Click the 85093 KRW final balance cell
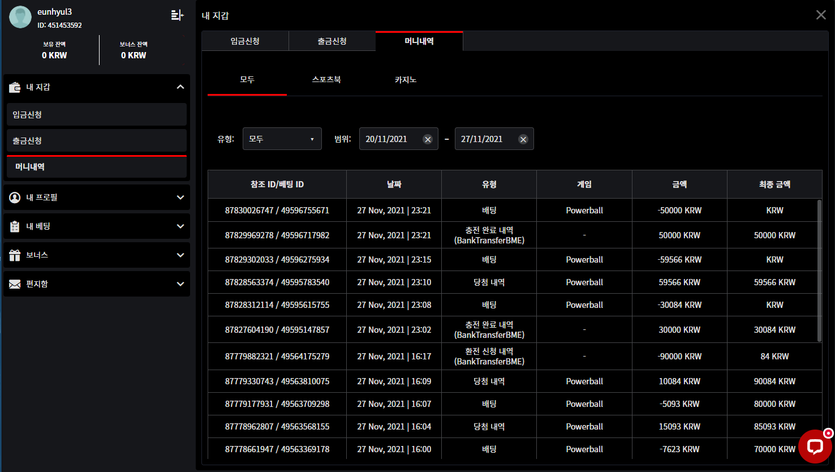 [x=774, y=427]
